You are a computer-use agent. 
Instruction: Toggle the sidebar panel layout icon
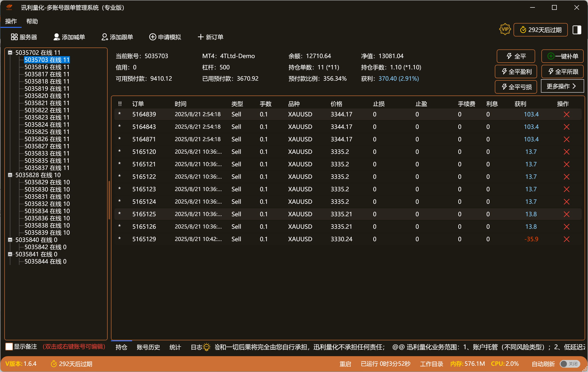tap(577, 30)
